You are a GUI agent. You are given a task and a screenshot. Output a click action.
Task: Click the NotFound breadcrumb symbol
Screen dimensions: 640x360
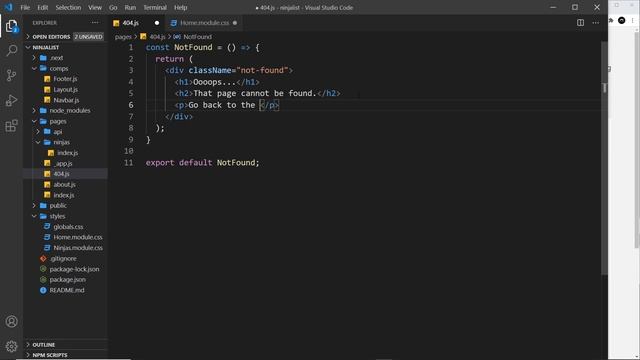(x=193, y=37)
